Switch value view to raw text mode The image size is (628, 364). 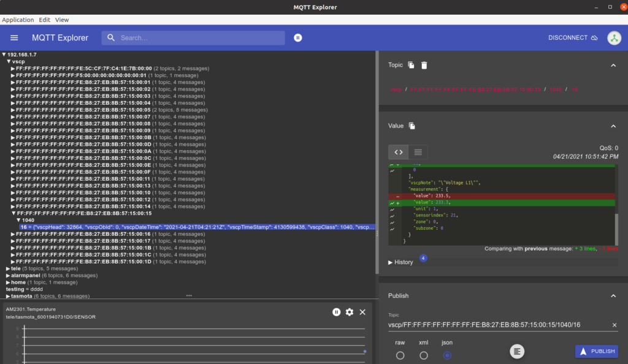(418, 152)
